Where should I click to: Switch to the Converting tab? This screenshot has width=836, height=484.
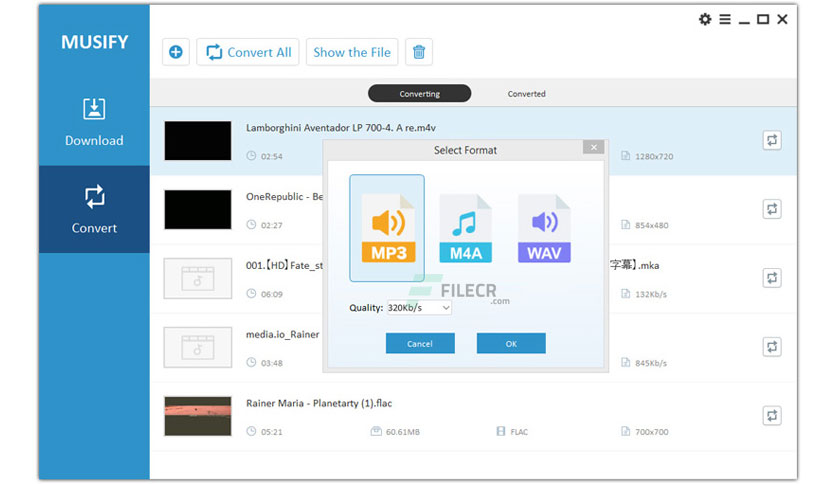pyautogui.click(x=420, y=93)
